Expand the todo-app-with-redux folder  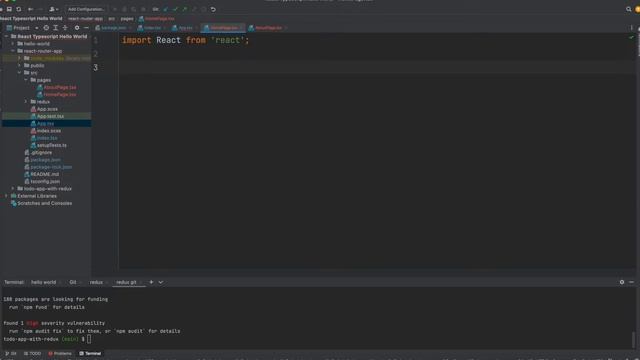(x=13, y=189)
